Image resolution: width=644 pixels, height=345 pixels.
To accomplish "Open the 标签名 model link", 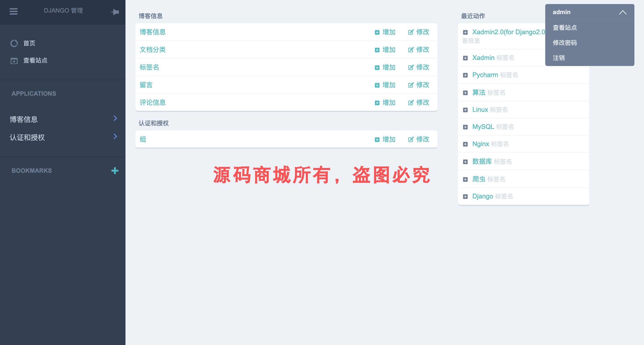I will coord(149,67).
